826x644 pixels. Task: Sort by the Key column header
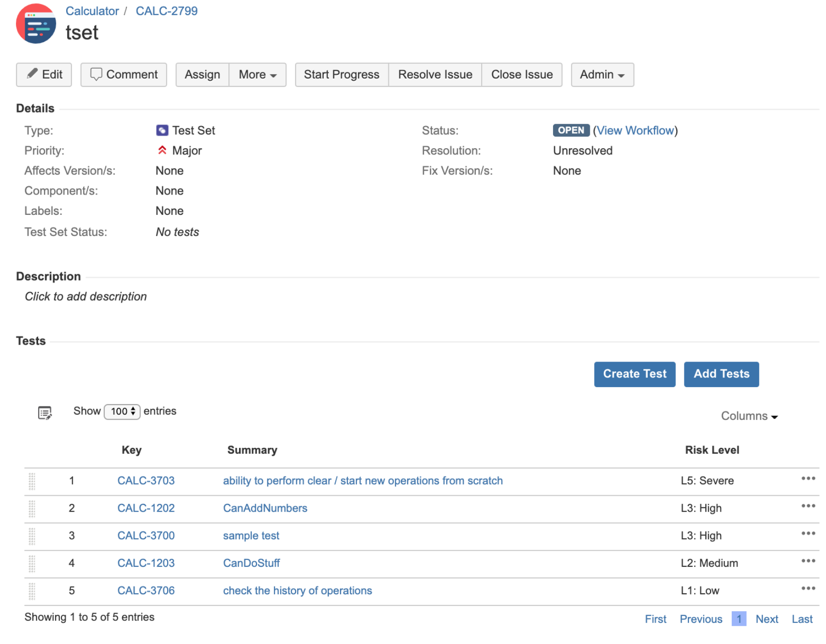point(131,450)
